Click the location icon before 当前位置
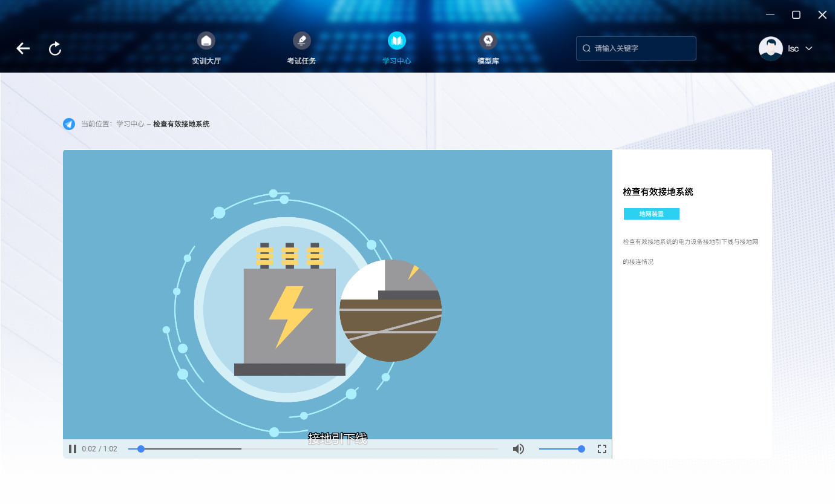Screen dimensions: 835x504 (69, 124)
